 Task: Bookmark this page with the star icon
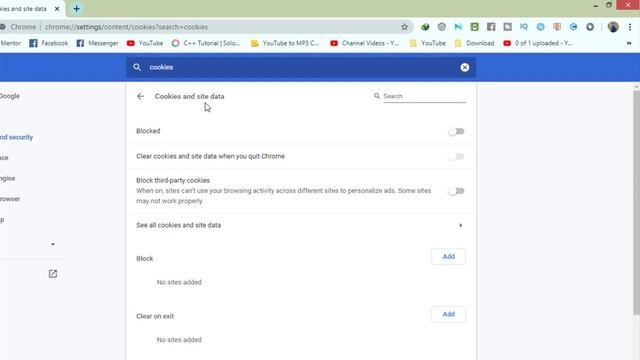(404, 27)
